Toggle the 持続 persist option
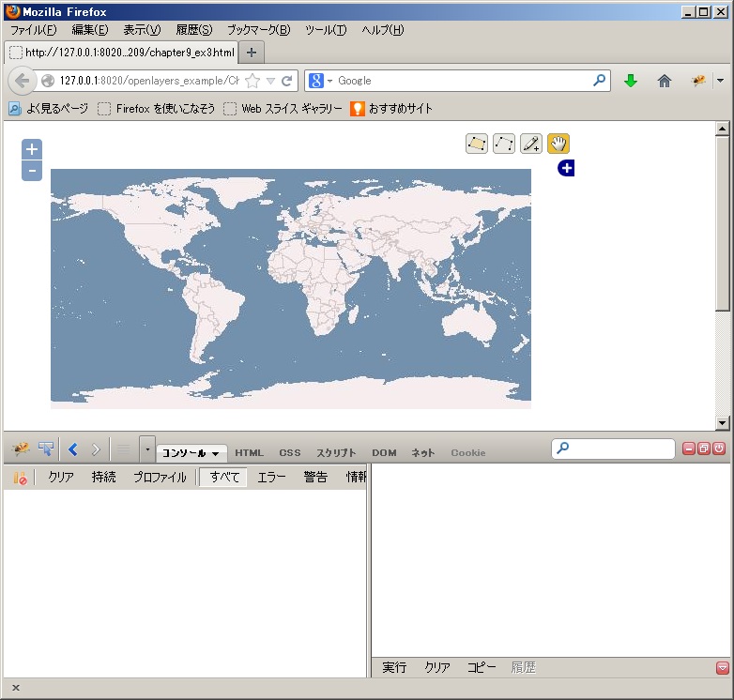Viewport: 734px width, 700px height. point(104,478)
